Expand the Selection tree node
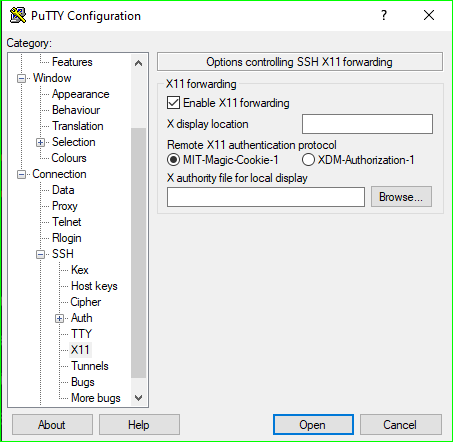The width and height of the screenshot is (453, 442). click(40, 142)
